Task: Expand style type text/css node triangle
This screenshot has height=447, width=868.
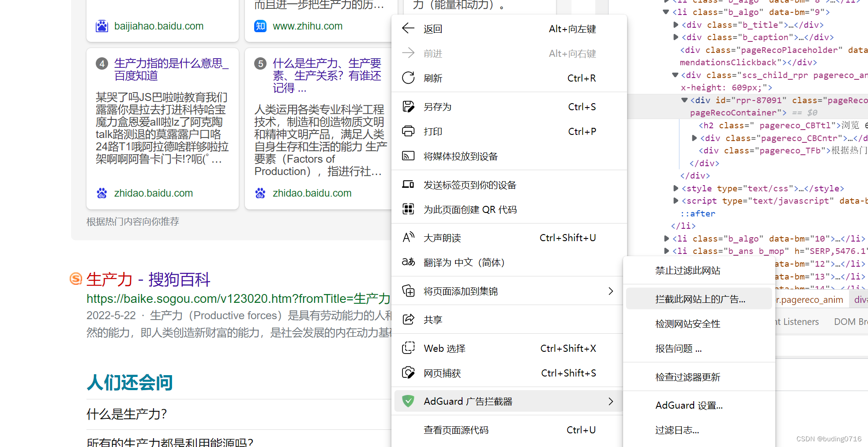Action: [x=676, y=188]
